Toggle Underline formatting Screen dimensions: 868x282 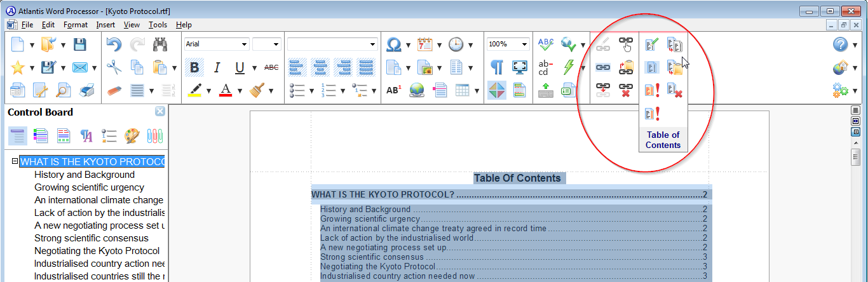pyautogui.click(x=240, y=67)
